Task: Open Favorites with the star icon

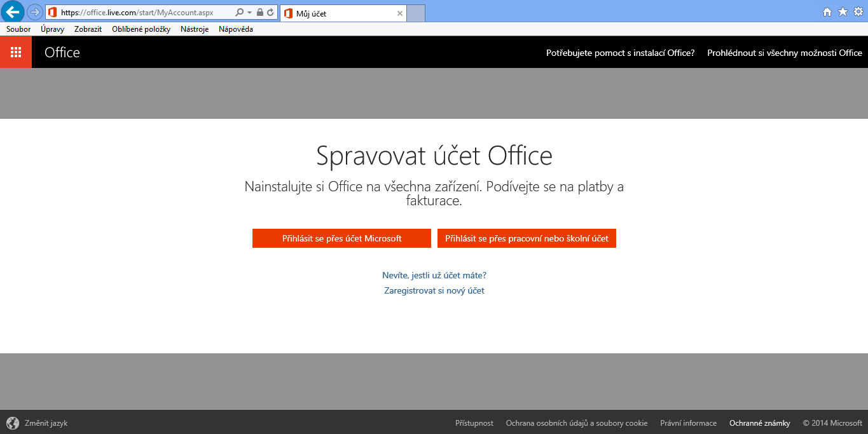Action: coord(843,12)
